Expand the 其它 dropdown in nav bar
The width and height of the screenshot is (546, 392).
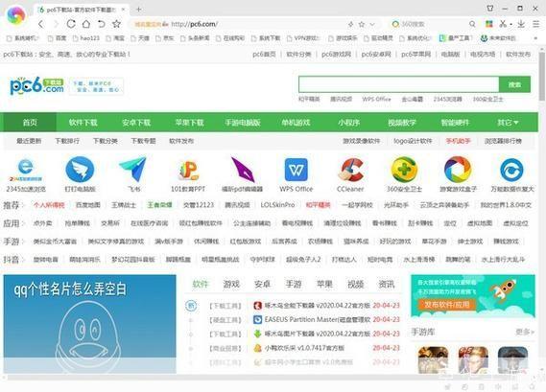coord(508,123)
